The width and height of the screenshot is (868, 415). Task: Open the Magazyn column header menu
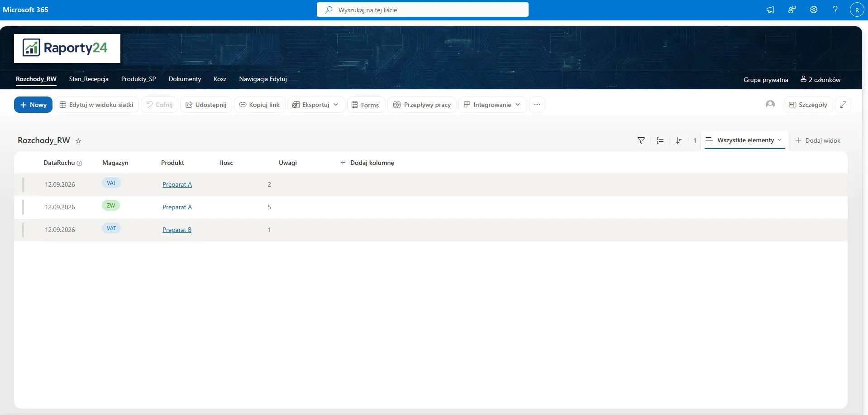pyautogui.click(x=115, y=163)
